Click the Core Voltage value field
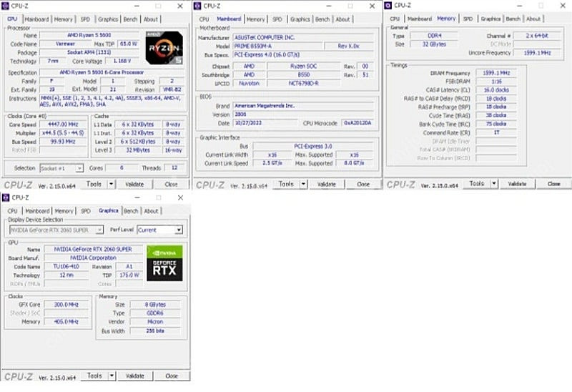Screen dimensions: 572x392 tap(122, 61)
